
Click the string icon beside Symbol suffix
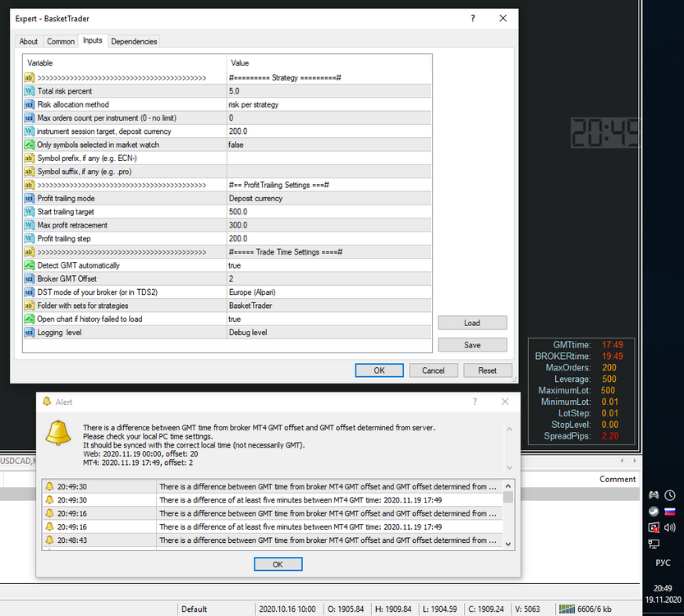(29, 172)
